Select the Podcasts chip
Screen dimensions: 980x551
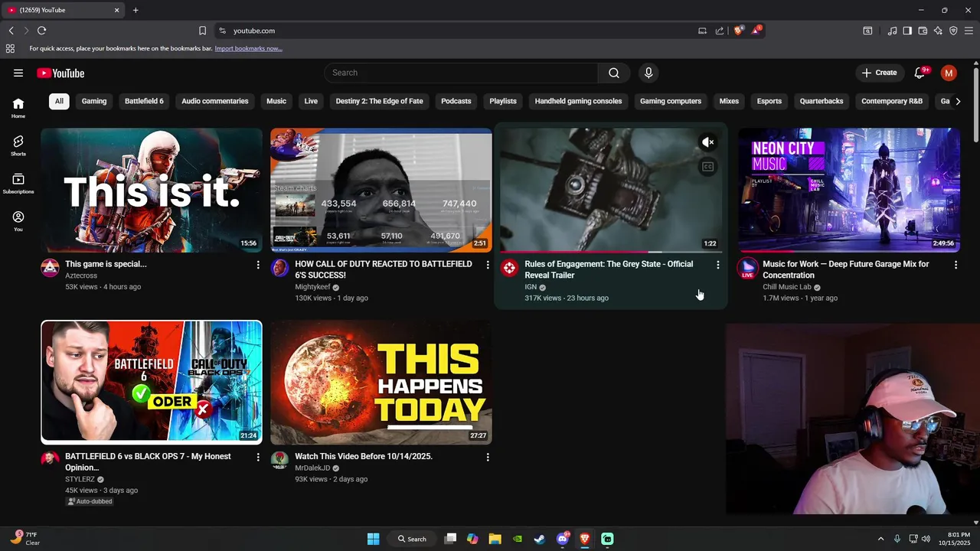click(x=456, y=101)
